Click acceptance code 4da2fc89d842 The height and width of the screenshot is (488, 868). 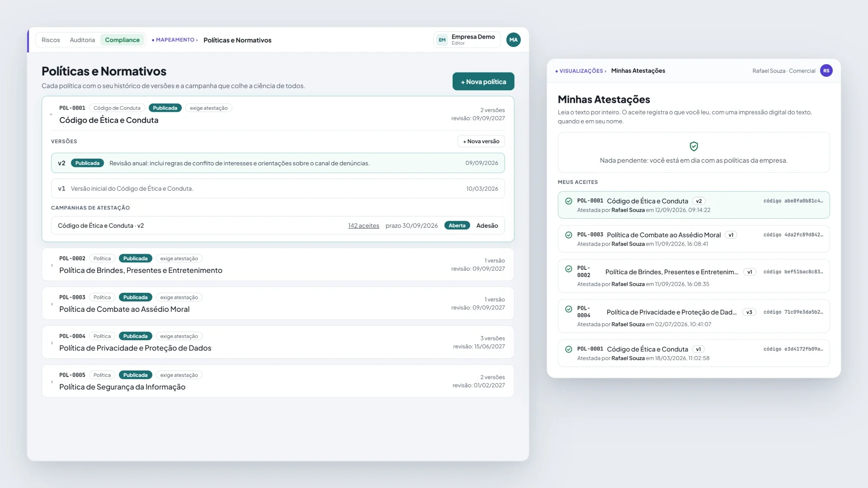click(793, 235)
